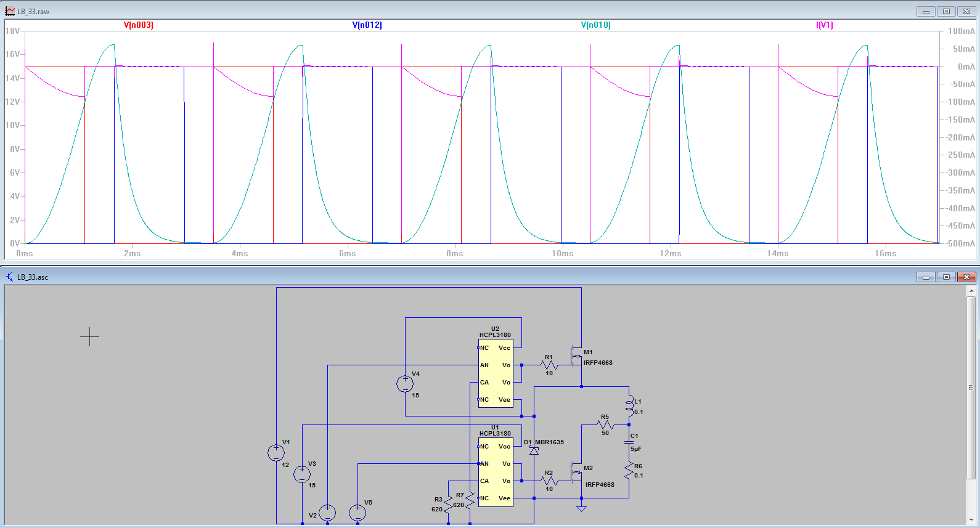Click the I(V1) trace label

click(824, 25)
